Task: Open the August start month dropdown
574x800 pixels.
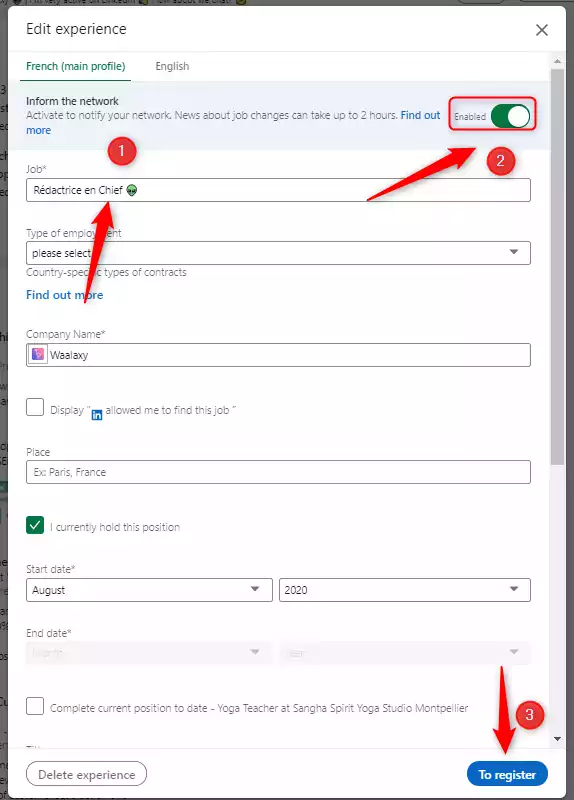Action: (149, 590)
